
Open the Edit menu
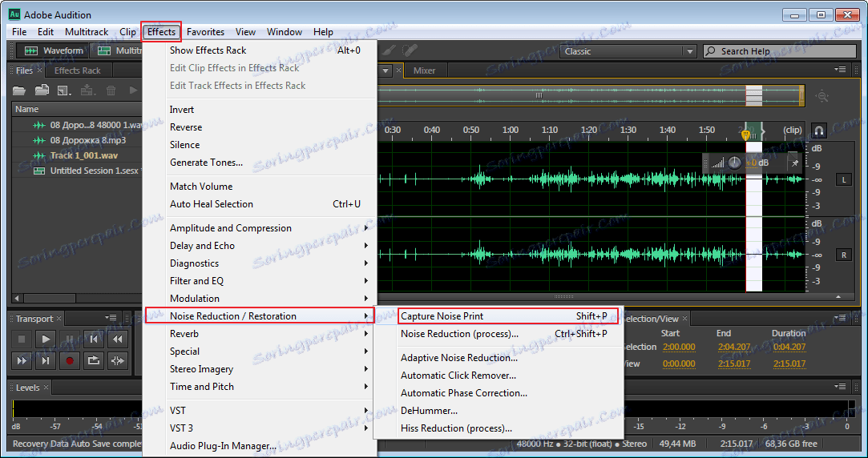pos(46,31)
